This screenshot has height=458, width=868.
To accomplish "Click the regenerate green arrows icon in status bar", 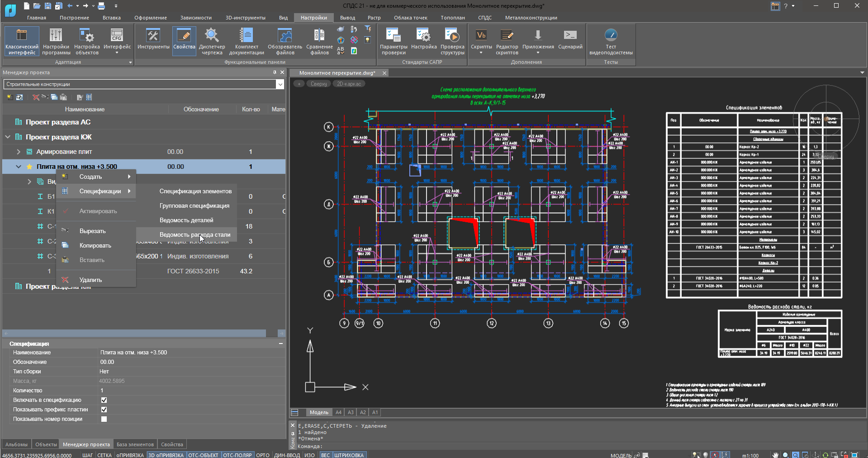I will pos(825,455).
